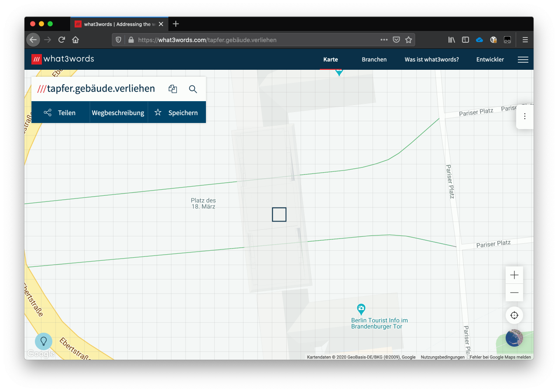Click the Berlin Tourist Info label
558x392 pixels.
pos(380,323)
